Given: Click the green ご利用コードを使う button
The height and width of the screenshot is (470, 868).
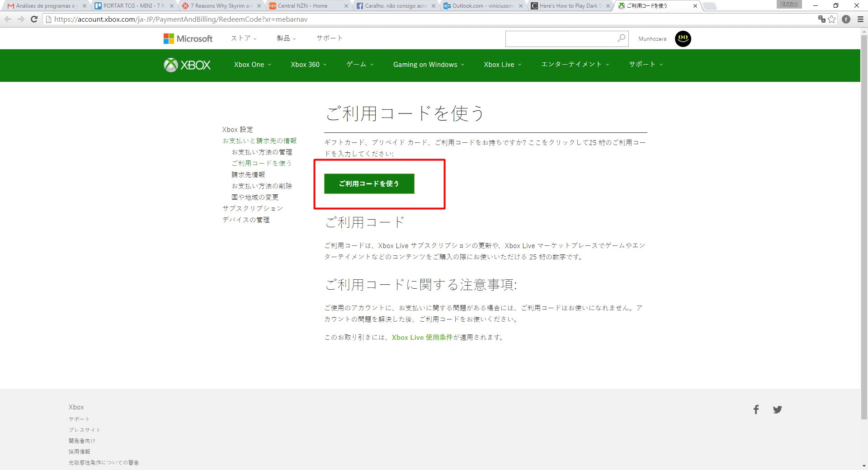Looking at the screenshot, I should click(x=369, y=183).
